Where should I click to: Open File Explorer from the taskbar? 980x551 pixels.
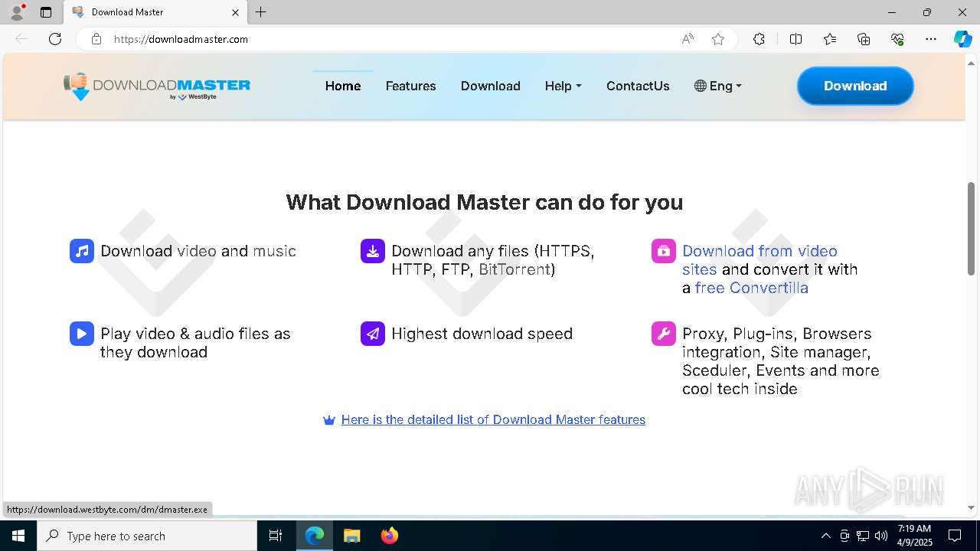pyautogui.click(x=351, y=536)
